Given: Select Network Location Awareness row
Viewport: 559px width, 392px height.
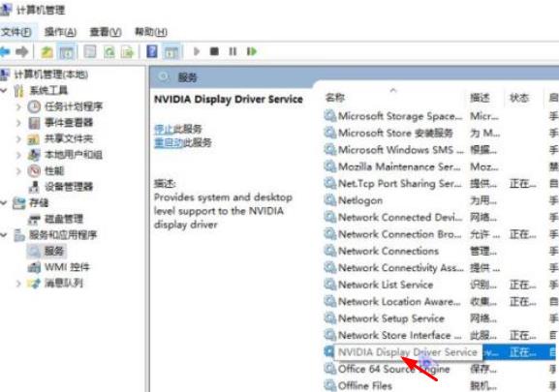Looking at the screenshot, I should pyautogui.click(x=441, y=302).
